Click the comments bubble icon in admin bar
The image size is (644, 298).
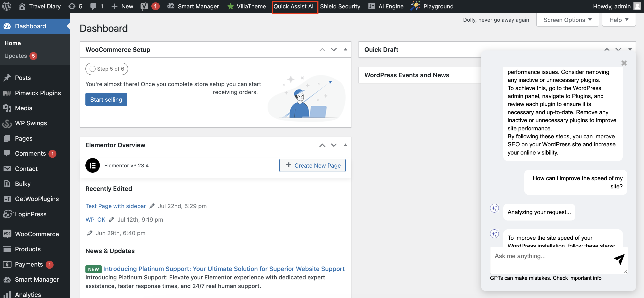[x=93, y=6]
